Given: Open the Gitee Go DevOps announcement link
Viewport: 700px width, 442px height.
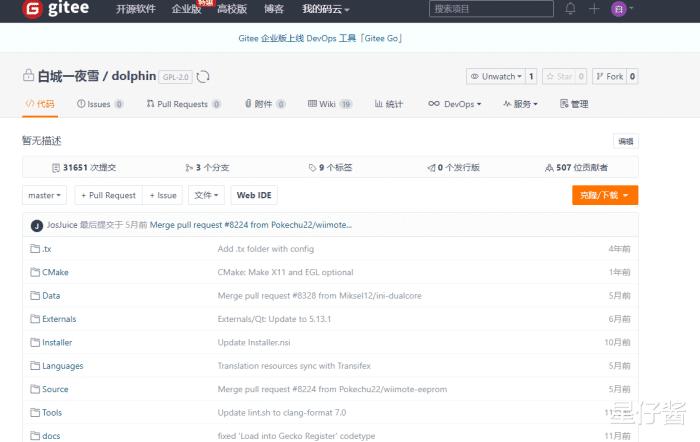Looking at the screenshot, I should [x=320, y=38].
